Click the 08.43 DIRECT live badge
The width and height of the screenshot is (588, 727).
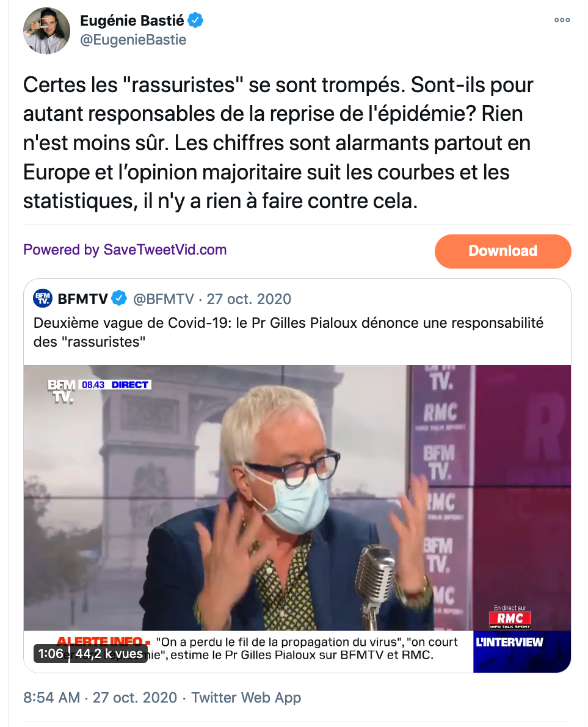pyautogui.click(x=116, y=385)
